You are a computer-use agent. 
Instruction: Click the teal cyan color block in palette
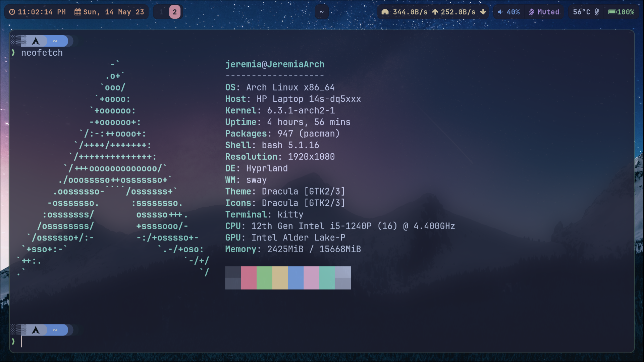327,278
